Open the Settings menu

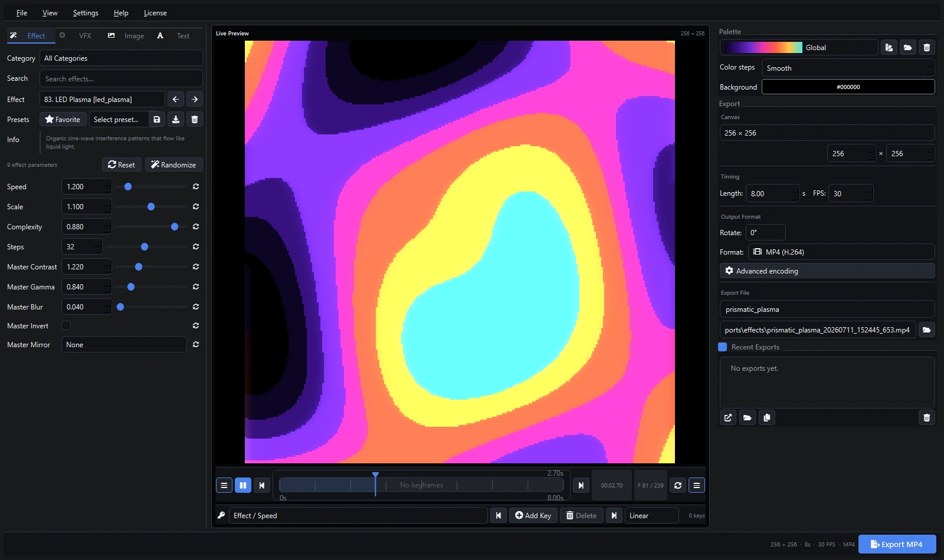(86, 12)
